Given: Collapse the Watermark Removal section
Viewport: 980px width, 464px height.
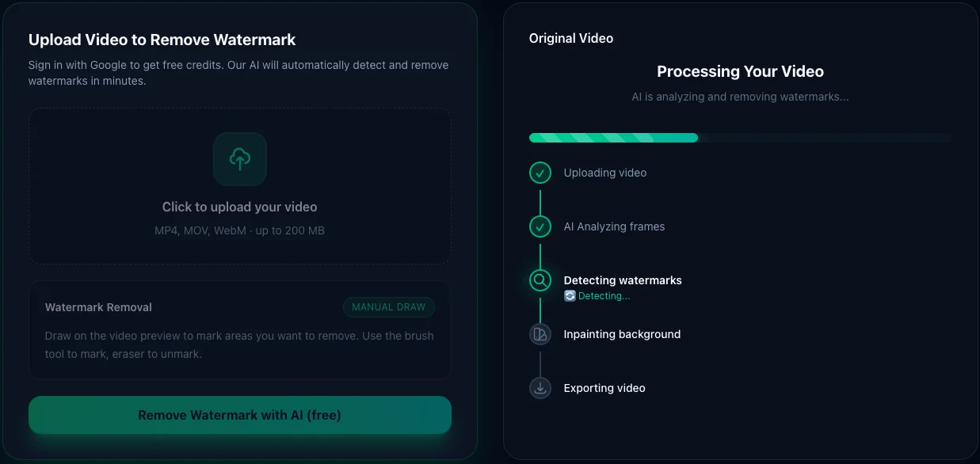Looking at the screenshot, I should click(98, 306).
